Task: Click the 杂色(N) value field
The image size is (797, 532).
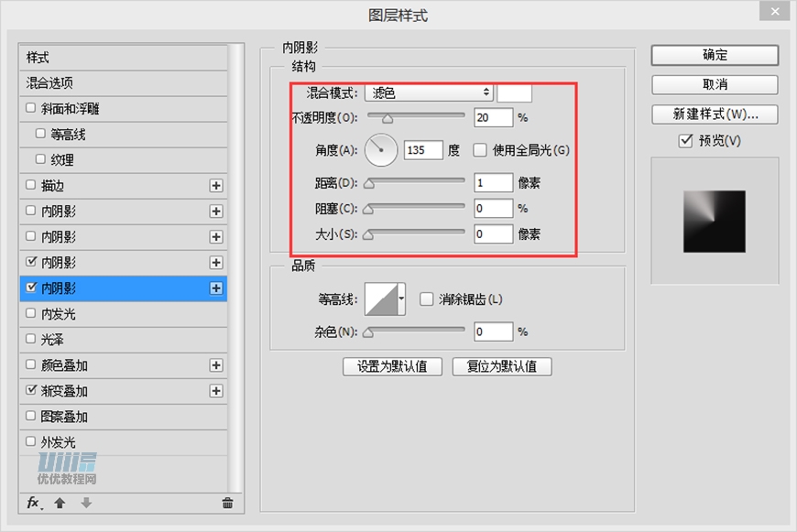Action: coord(494,331)
